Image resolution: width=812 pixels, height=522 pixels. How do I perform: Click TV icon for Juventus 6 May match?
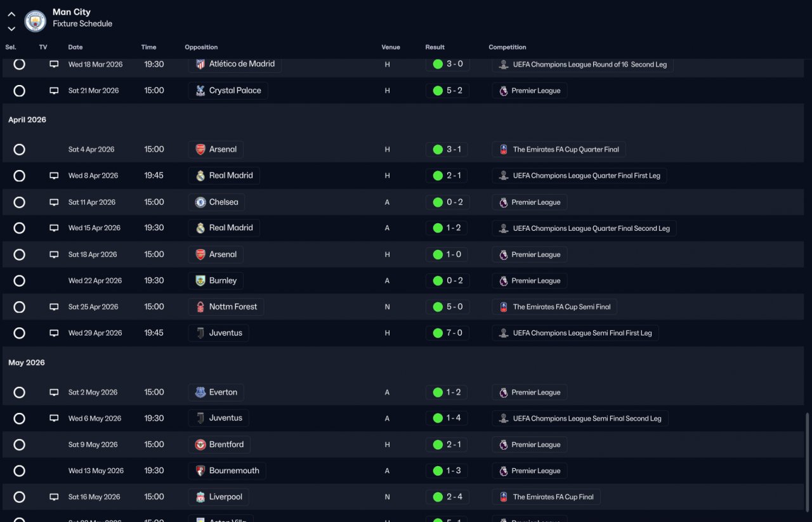pyautogui.click(x=54, y=419)
